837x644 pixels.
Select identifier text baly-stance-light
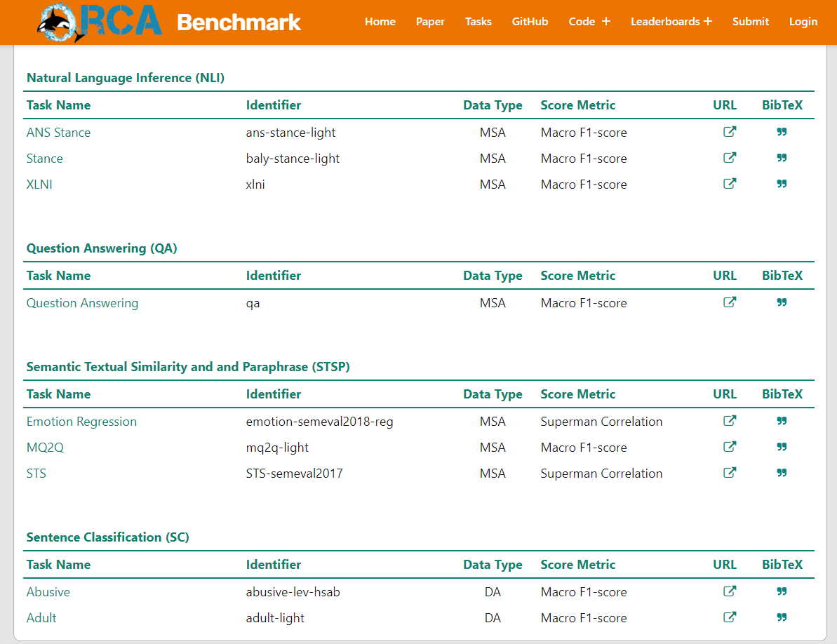tap(293, 159)
